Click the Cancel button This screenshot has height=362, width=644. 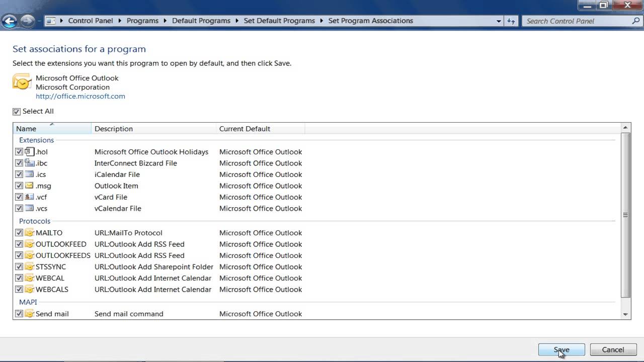613,350
